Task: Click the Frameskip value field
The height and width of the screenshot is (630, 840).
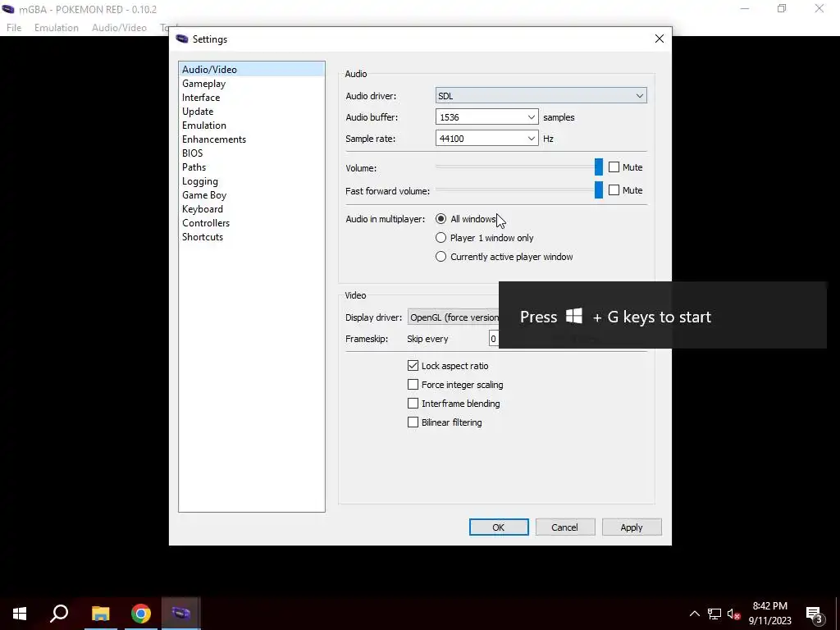Action: pos(493,339)
